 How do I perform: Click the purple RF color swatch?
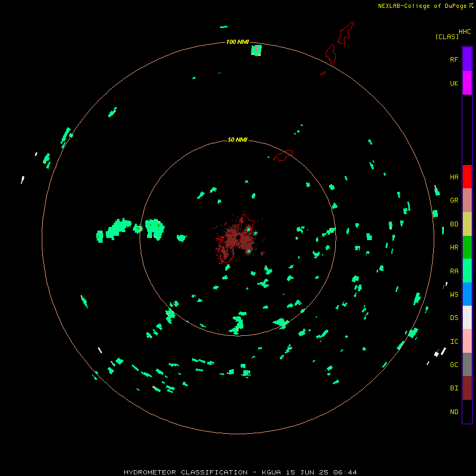[x=467, y=59]
